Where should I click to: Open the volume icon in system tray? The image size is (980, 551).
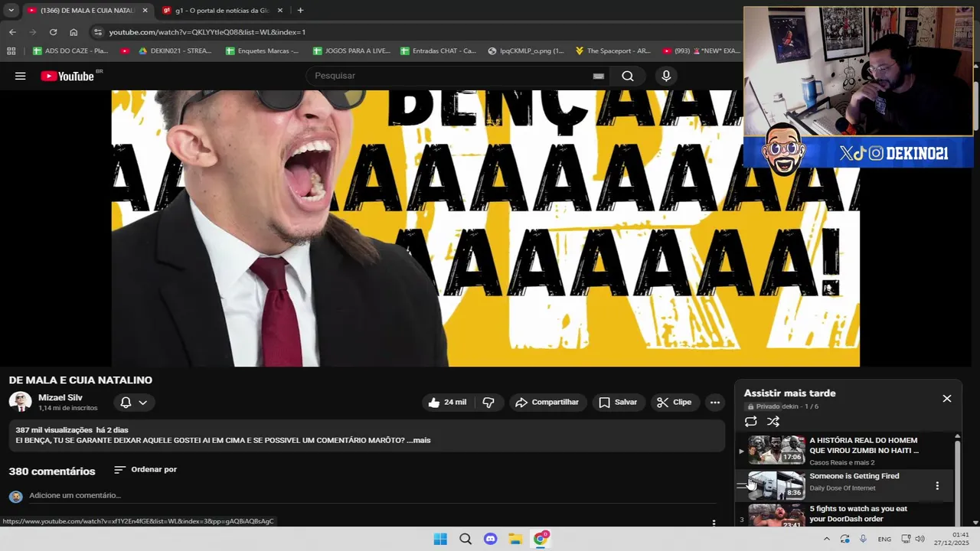[x=920, y=539]
